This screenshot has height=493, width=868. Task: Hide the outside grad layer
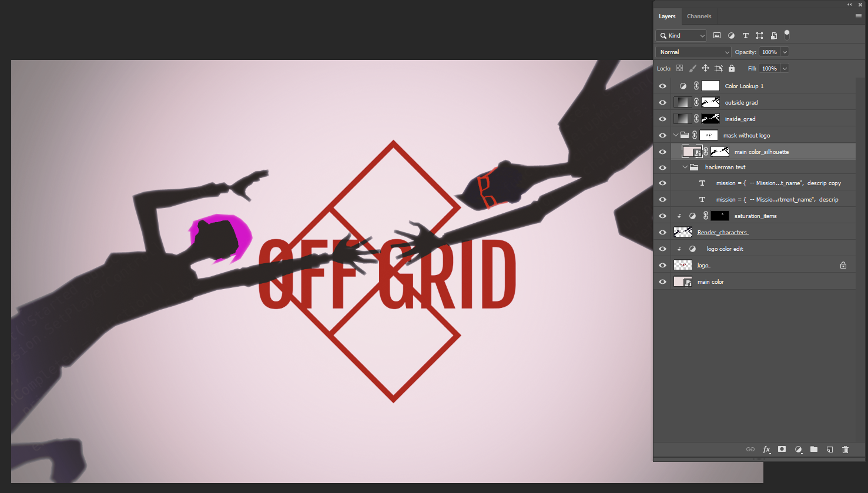(x=663, y=102)
